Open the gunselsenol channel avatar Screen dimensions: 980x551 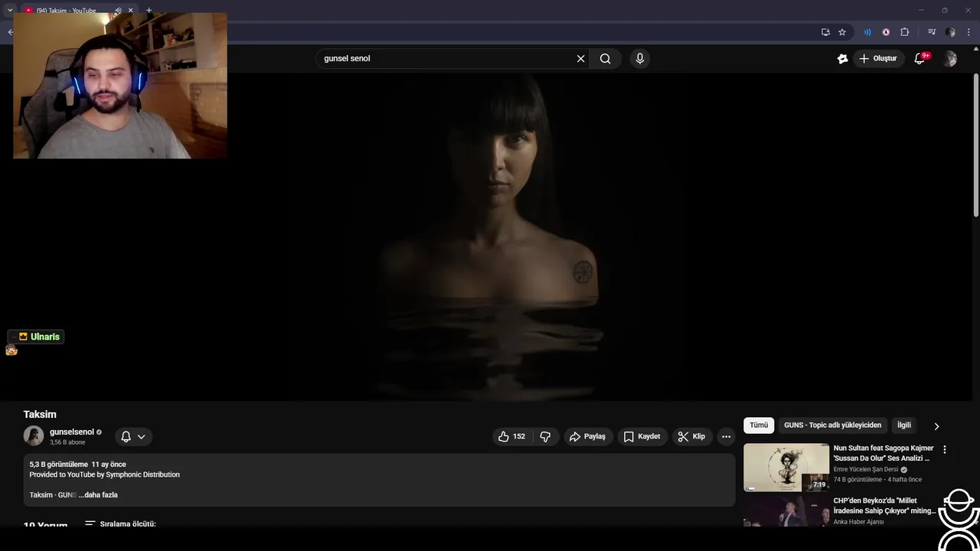[34, 436]
